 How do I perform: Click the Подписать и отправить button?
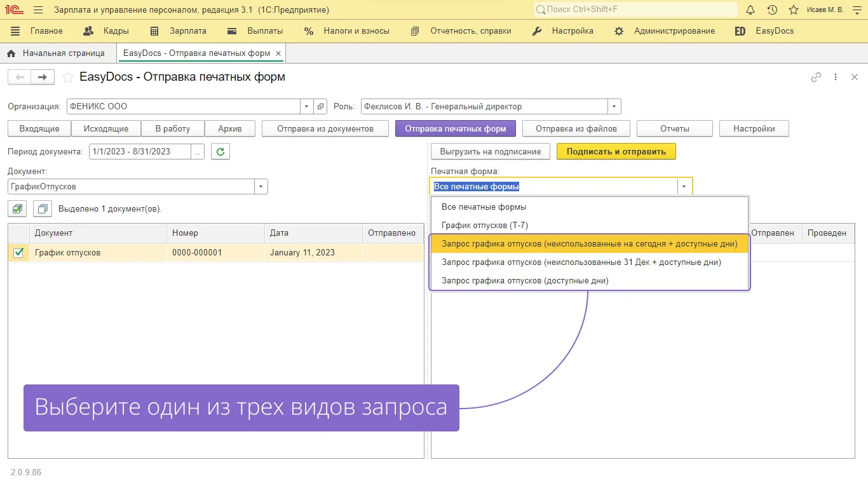click(616, 152)
